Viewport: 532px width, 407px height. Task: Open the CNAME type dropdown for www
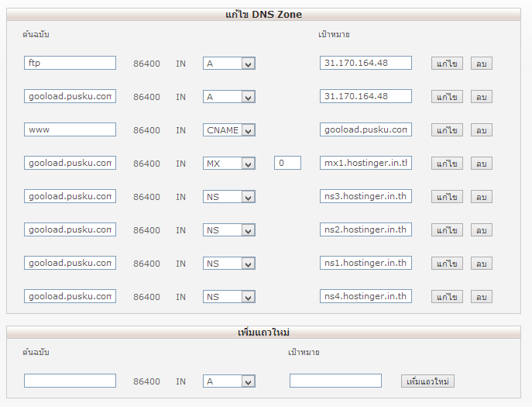229,129
